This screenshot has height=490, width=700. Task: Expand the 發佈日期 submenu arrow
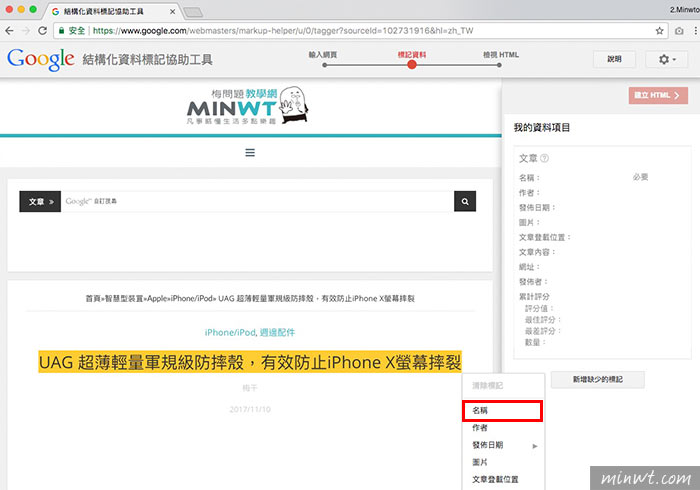coord(535,446)
